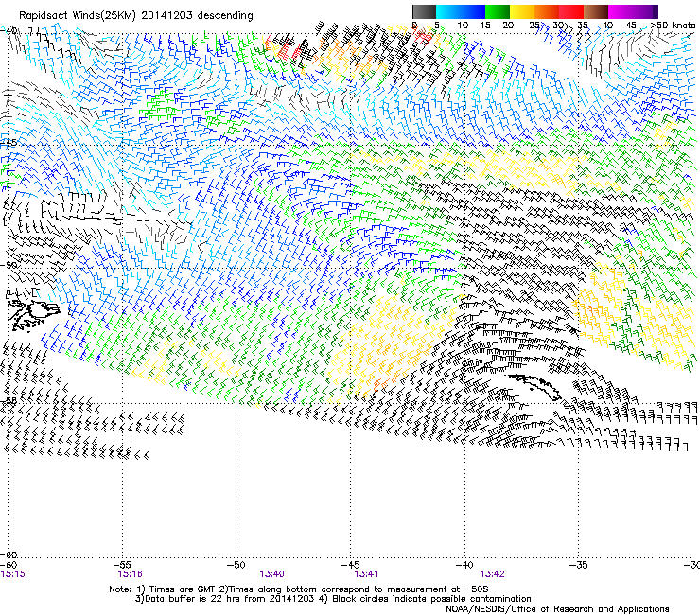Click the '>50 knots' legend label
The width and height of the screenshot is (700, 615).
[x=673, y=26]
